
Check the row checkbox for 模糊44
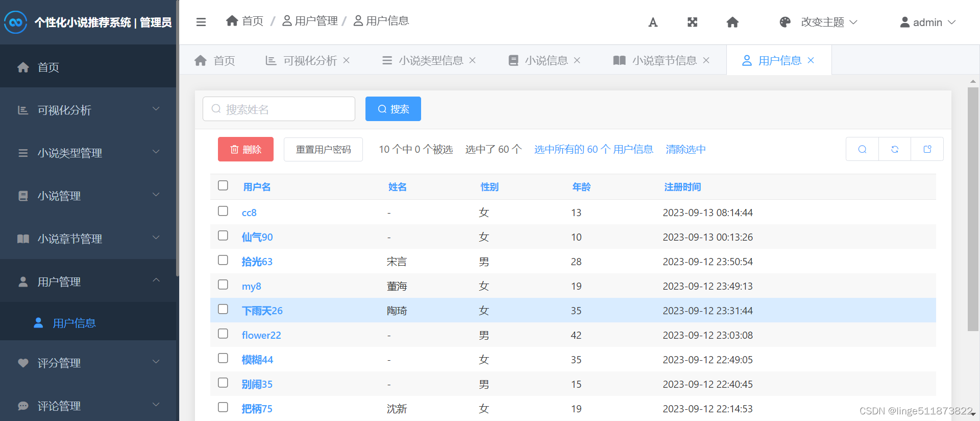click(x=223, y=358)
